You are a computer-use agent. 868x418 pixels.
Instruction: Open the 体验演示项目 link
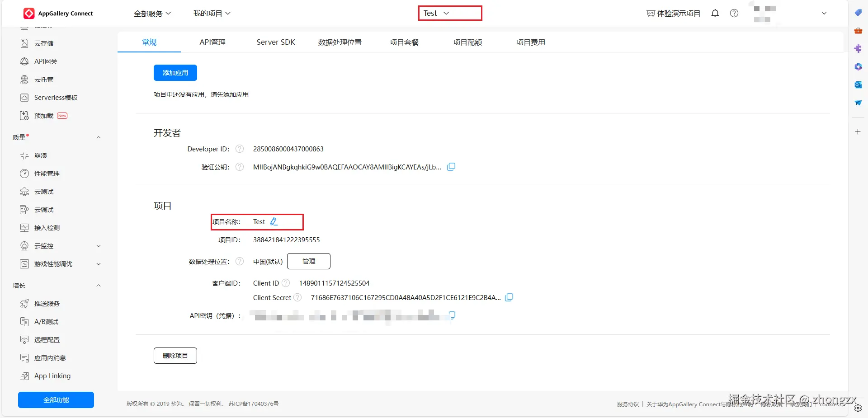coord(673,14)
